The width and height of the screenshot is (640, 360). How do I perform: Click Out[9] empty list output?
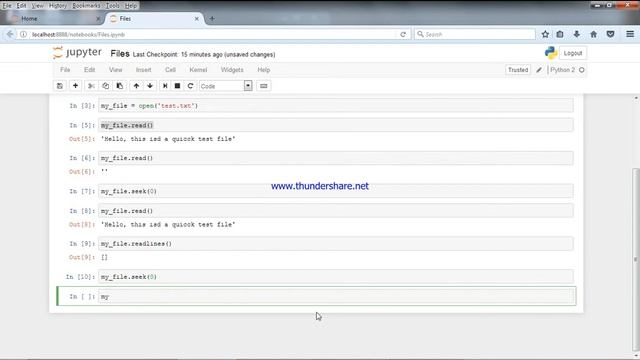tap(104, 257)
